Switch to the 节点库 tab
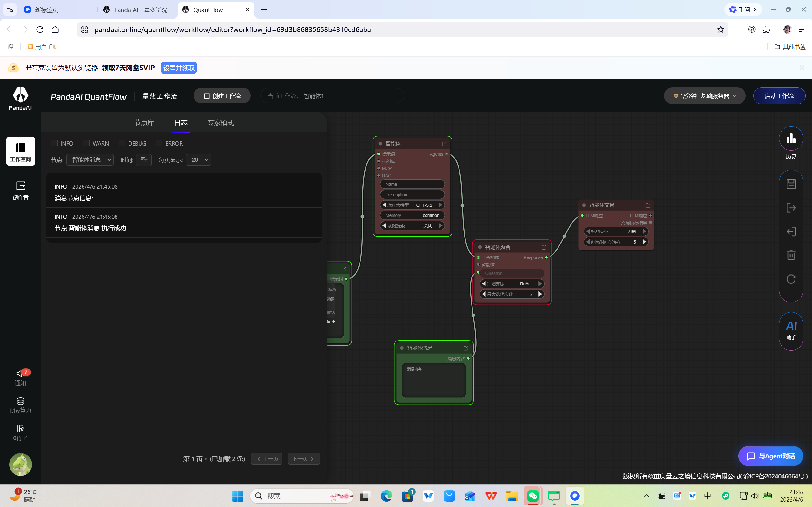The width and height of the screenshot is (812, 507). pyautogui.click(x=144, y=123)
